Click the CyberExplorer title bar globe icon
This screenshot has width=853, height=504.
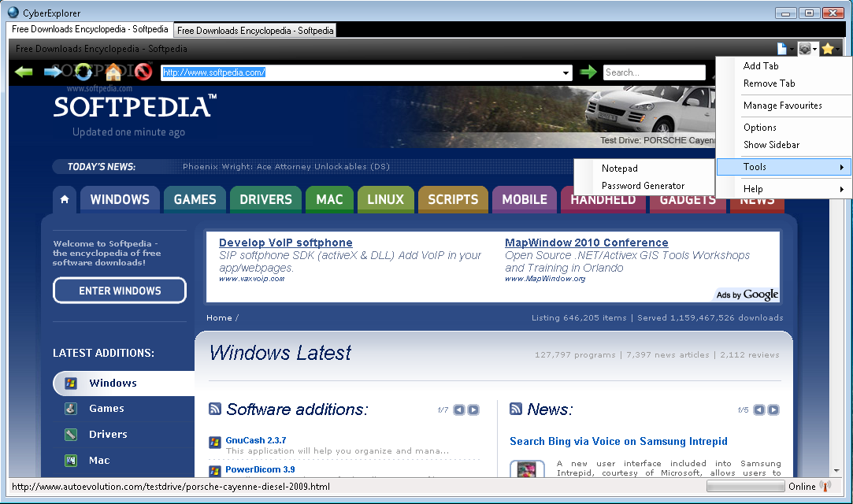point(13,12)
